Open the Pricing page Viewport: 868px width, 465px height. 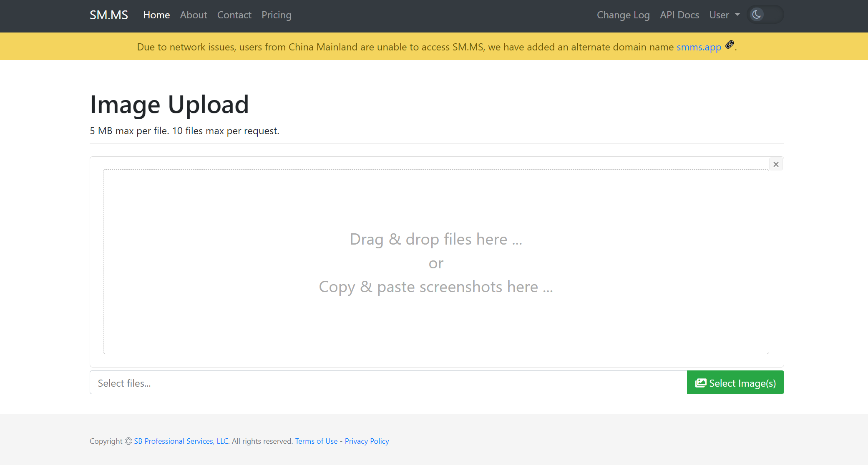pos(277,15)
